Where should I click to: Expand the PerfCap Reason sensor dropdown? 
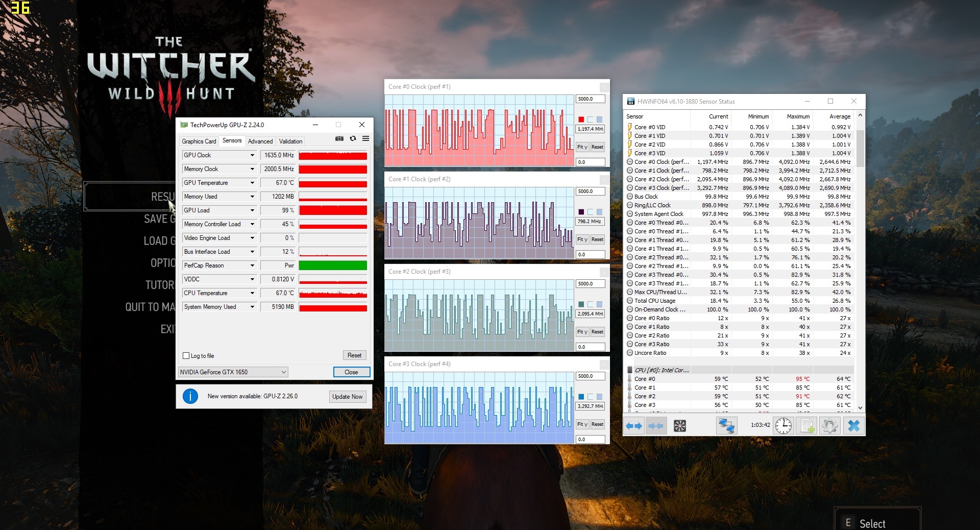click(x=252, y=266)
